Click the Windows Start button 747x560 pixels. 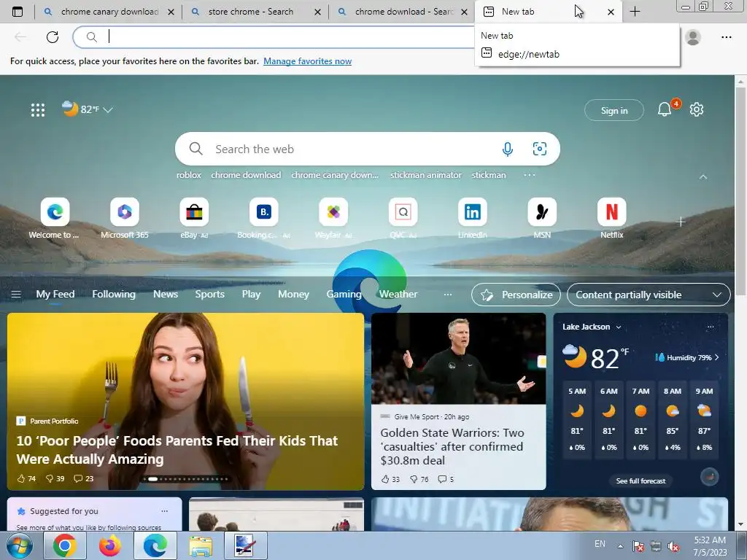pos(20,545)
